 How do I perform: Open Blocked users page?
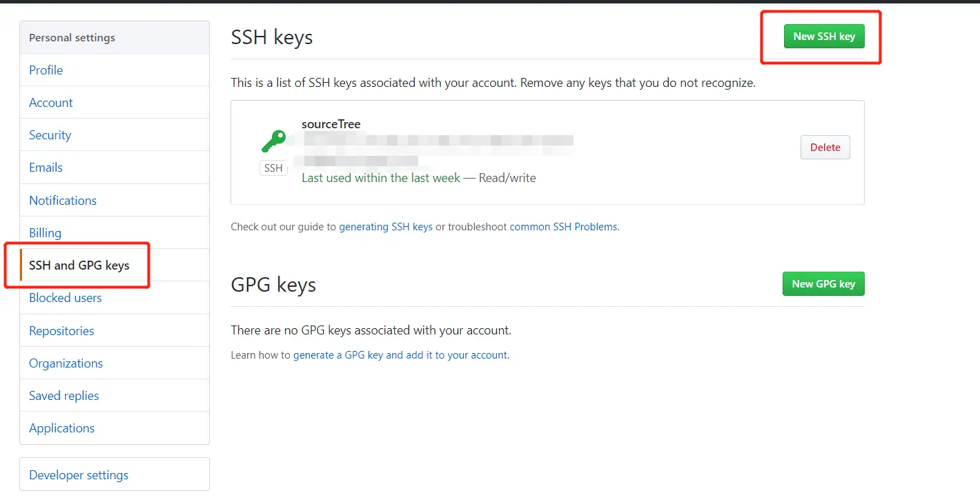click(66, 298)
